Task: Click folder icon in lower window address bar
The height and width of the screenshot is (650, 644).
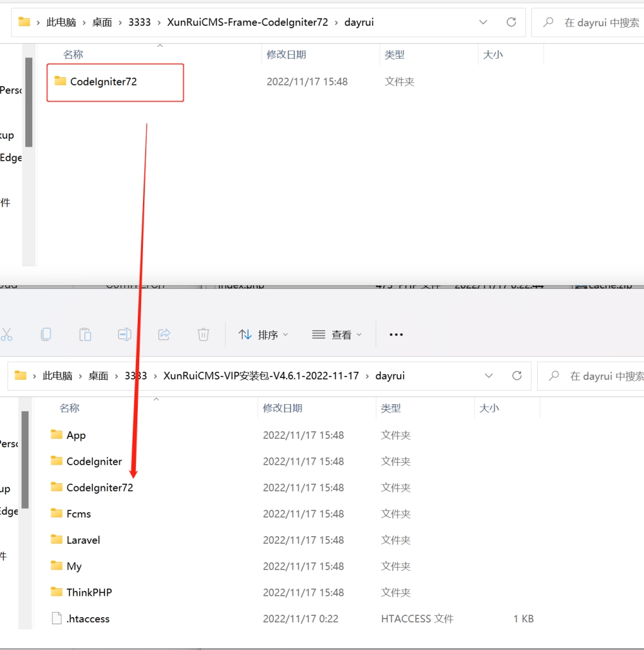Action: 21,375
